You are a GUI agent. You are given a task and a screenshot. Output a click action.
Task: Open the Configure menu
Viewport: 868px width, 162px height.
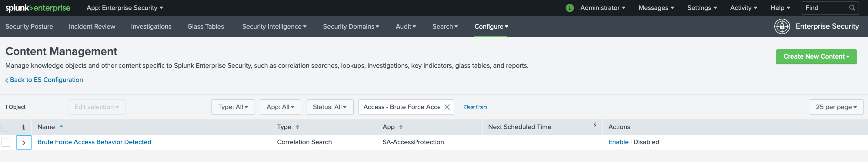click(x=491, y=27)
